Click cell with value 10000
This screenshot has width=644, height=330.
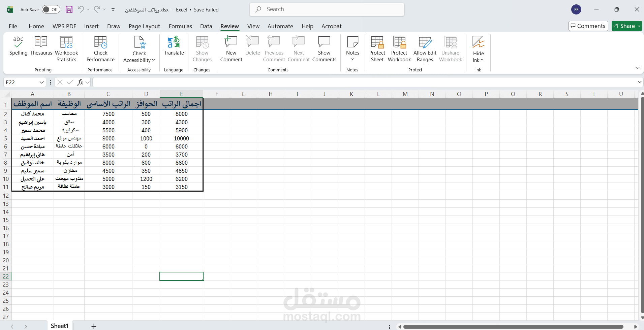point(181,138)
